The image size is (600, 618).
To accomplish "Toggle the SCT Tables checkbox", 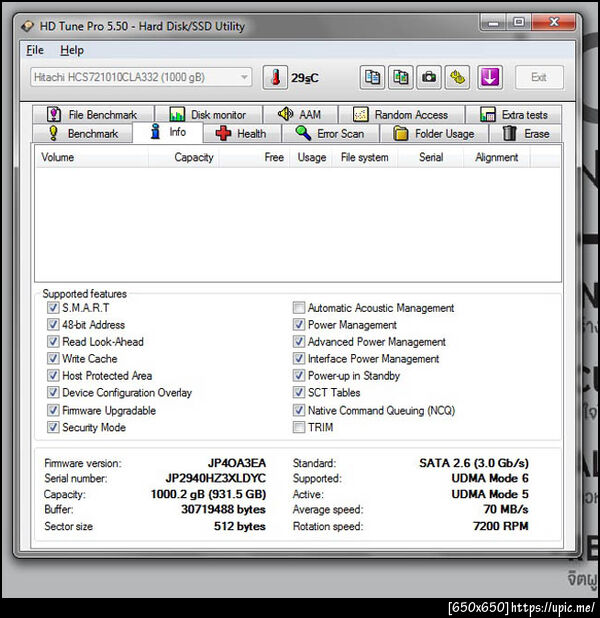I will pos(299,392).
